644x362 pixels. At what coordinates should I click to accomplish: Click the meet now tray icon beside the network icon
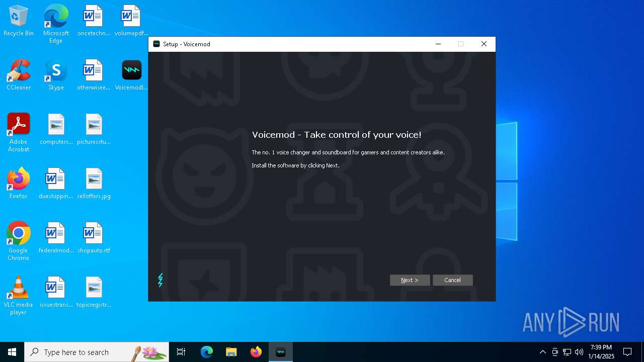click(555, 352)
